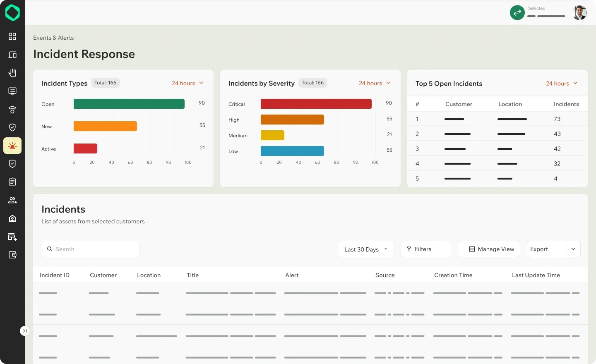The image size is (596, 364).
Task: Click Total: 166 badge in Incidents by Severity
Action: [x=313, y=83]
